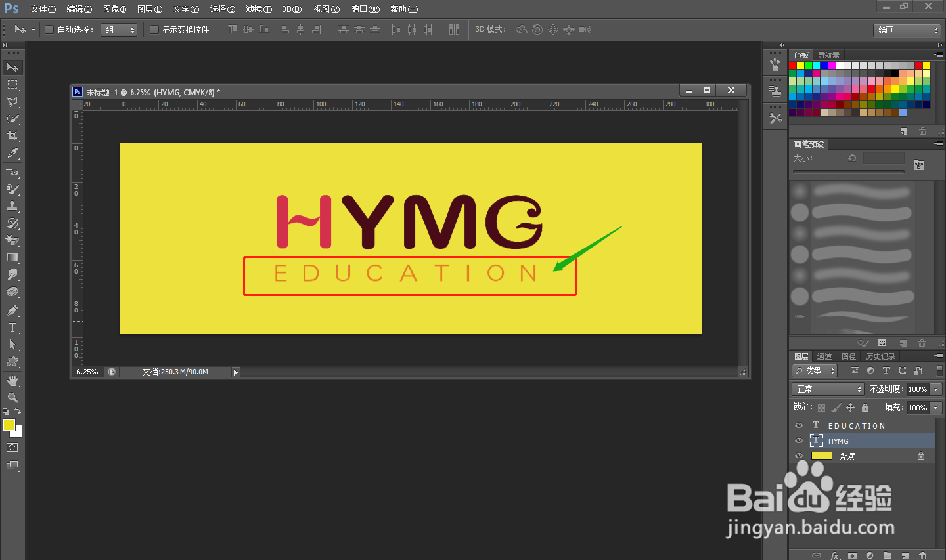Open the 滤镜 menu
This screenshot has height=560, width=946.
point(259,9)
